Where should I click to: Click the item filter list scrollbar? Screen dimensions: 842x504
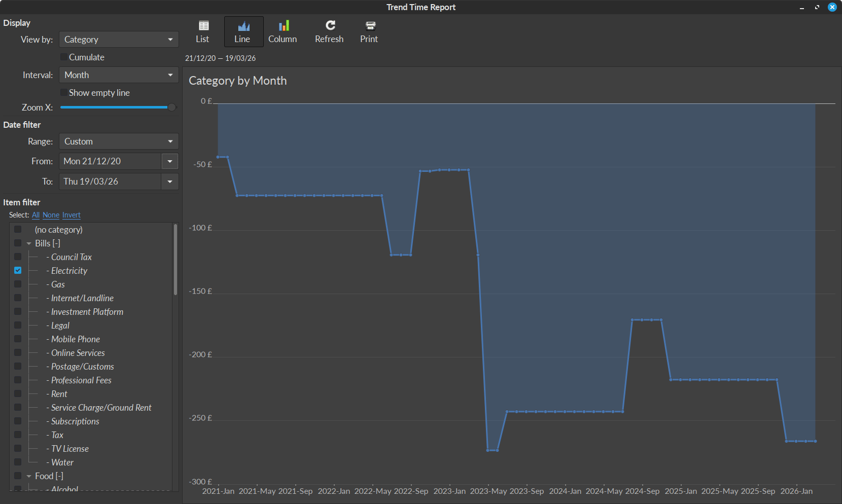click(176, 260)
